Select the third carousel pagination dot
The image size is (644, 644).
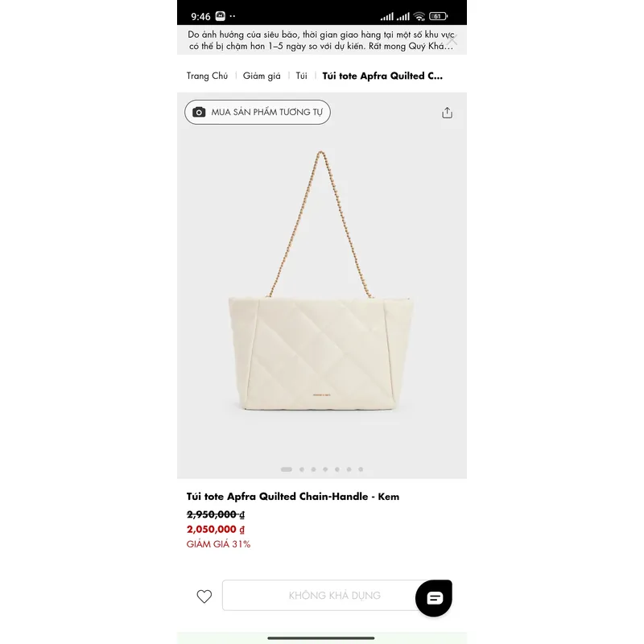pos(313,469)
